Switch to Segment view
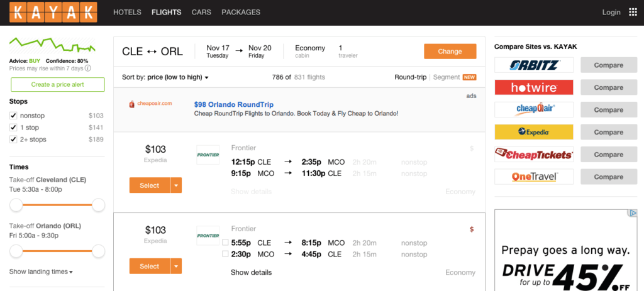This screenshot has height=291, width=644. [x=447, y=77]
